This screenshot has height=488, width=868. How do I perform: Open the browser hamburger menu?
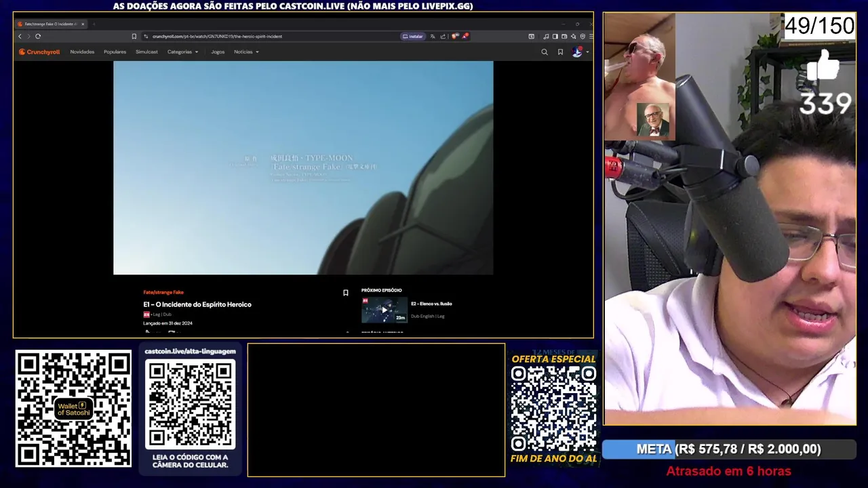[x=591, y=37]
